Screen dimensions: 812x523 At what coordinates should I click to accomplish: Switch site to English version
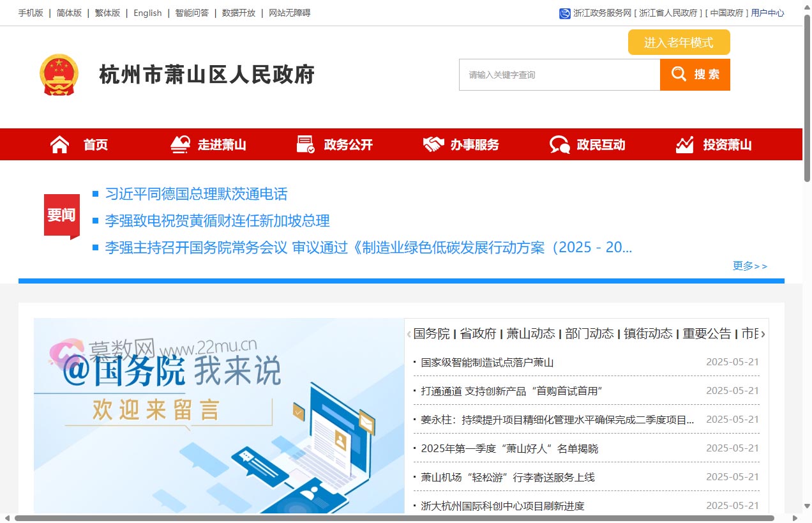point(147,13)
